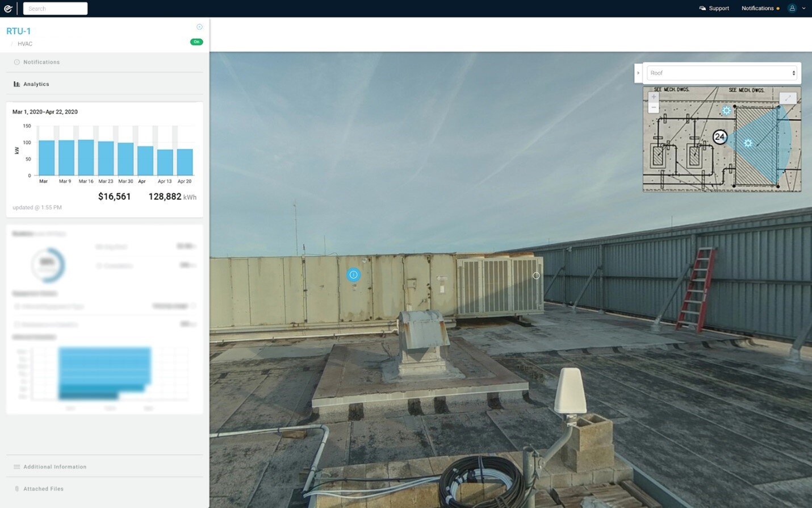The width and height of the screenshot is (812, 508).
Task: Click the 128,882 kWh value
Action: [x=173, y=197]
